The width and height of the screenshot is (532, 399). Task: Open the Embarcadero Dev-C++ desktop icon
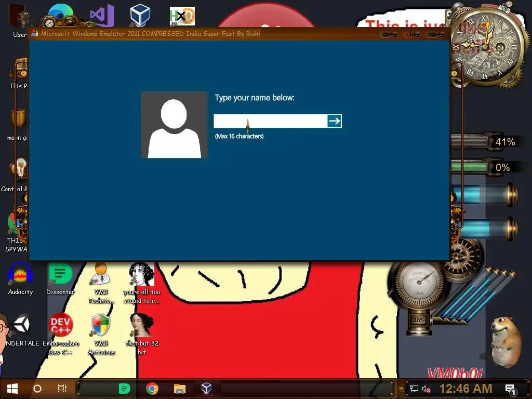tap(61, 334)
